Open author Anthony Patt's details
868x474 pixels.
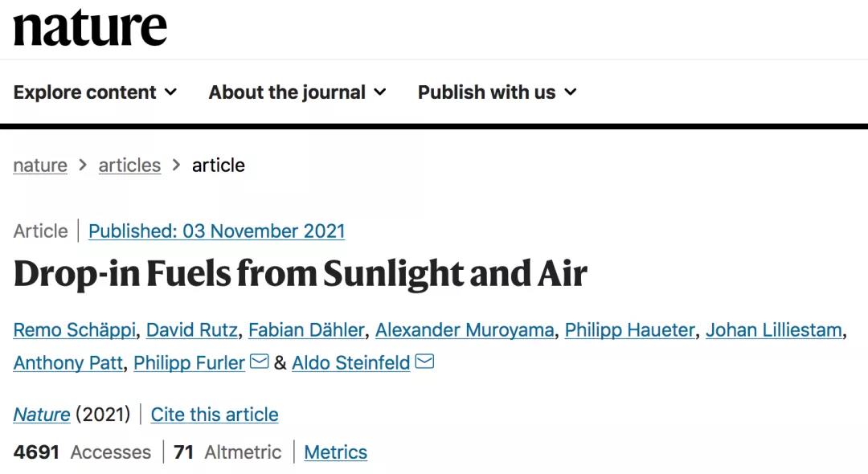68,363
